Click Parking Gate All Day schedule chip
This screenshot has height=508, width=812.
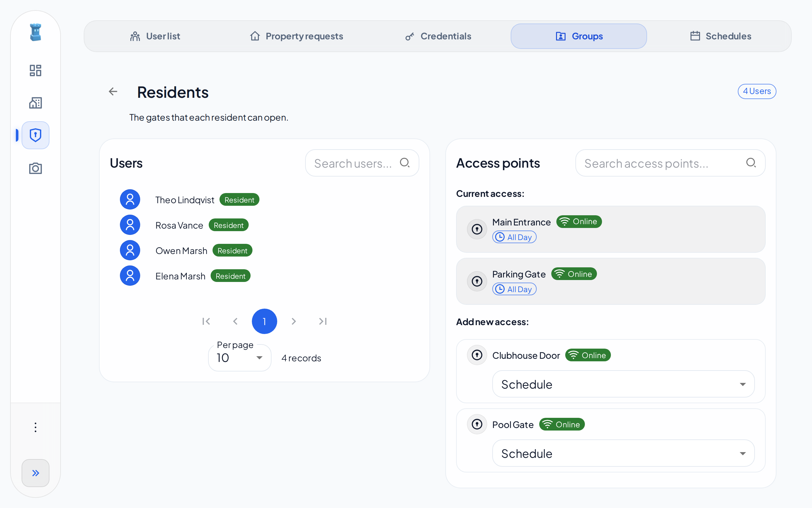coord(514,289)
